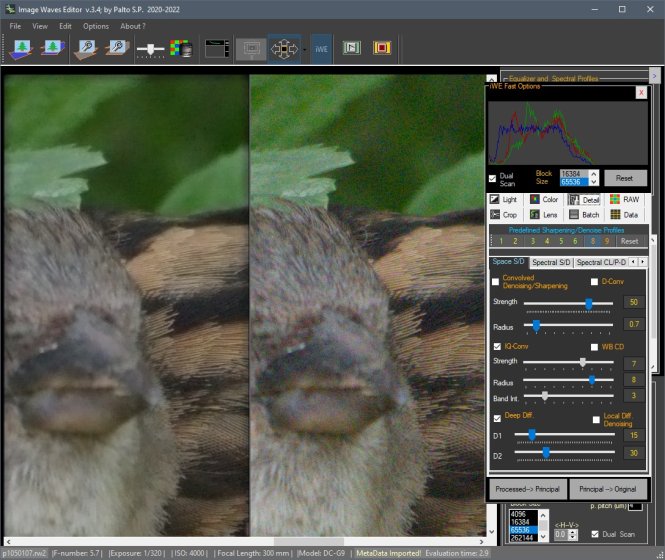Adjust the convolved Strength slider at 50
Viewport: 665px width, 560px height.
[589, 303]
